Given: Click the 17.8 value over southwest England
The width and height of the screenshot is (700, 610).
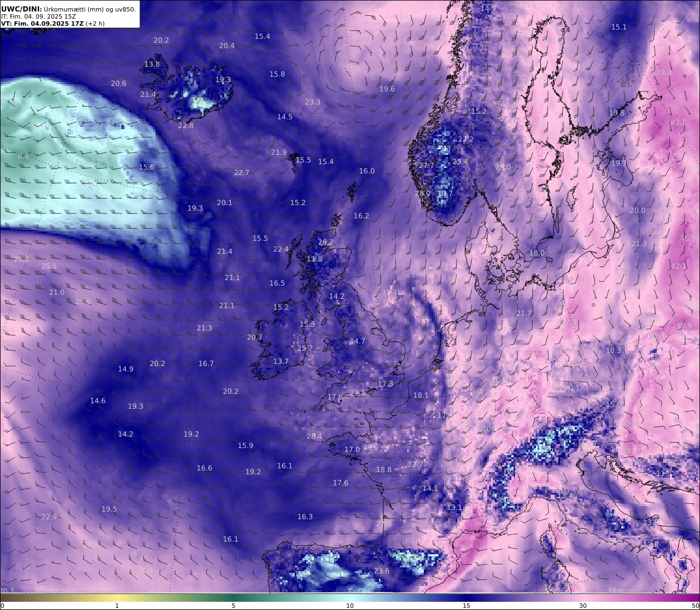Looking at the screenshot, I should point(335,397).
